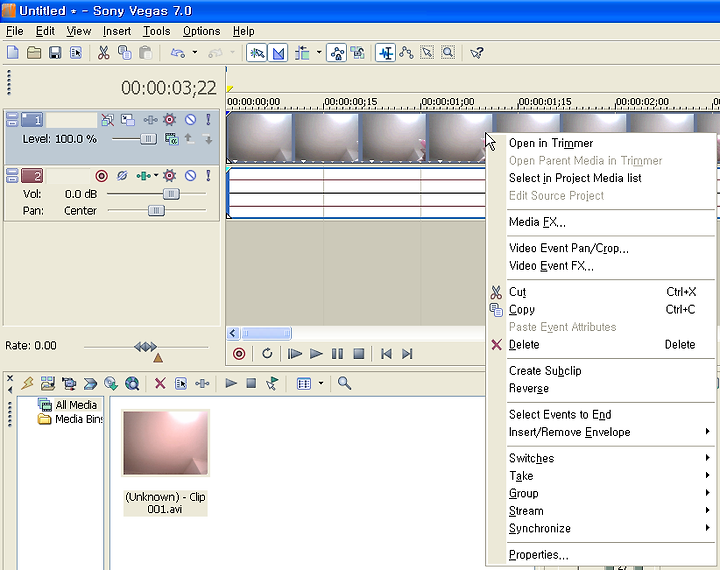Create a new project with New icon
This screenshot has width=720, height=570.
(x=13, y=53)
